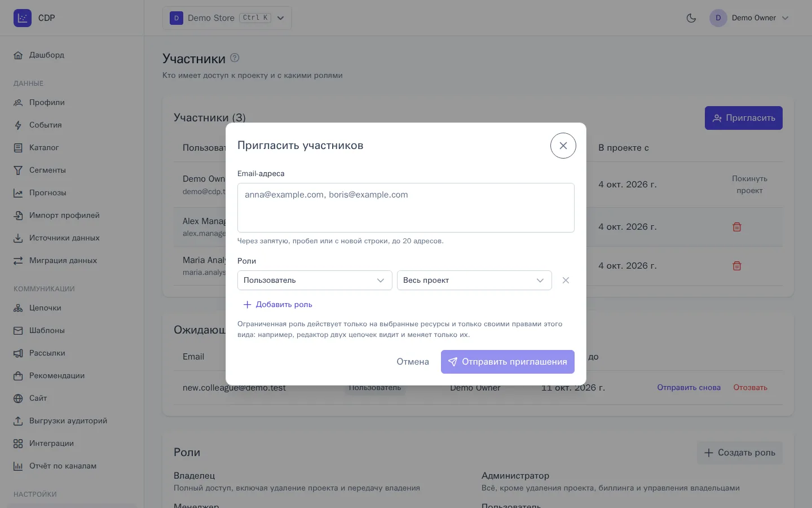812x508 pixels.
Task: Expand the Пользователь role dropdown
Action: point(315,281)
